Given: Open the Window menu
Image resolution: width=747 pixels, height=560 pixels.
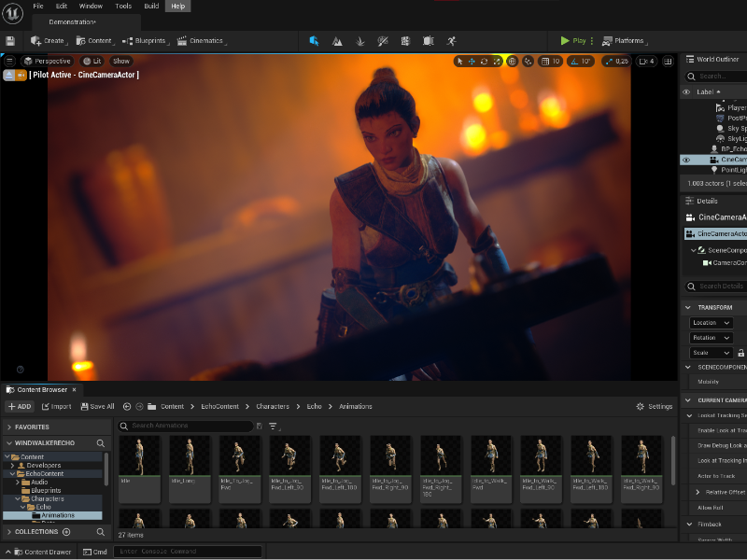Looking at the screenshot, I should [x=91, y=7].
